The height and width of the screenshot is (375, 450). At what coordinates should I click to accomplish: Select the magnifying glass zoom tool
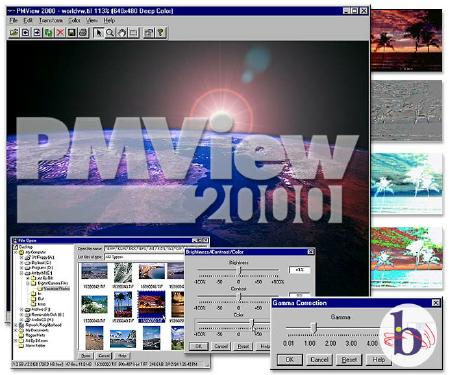110,32
